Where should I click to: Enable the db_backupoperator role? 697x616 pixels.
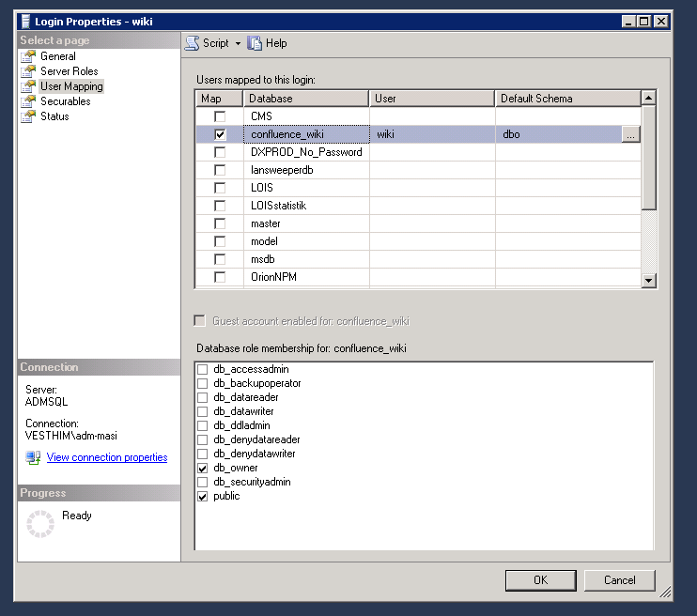point(202,383)
